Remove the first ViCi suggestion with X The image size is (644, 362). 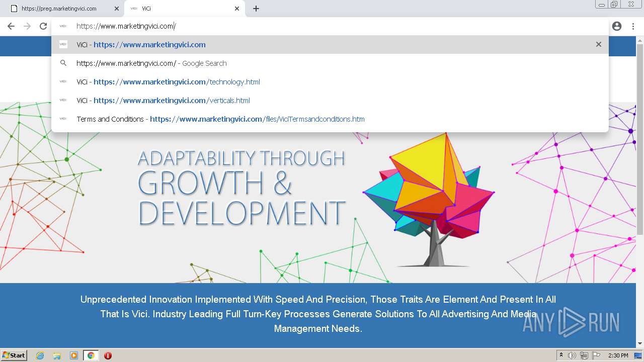point(599,44)
